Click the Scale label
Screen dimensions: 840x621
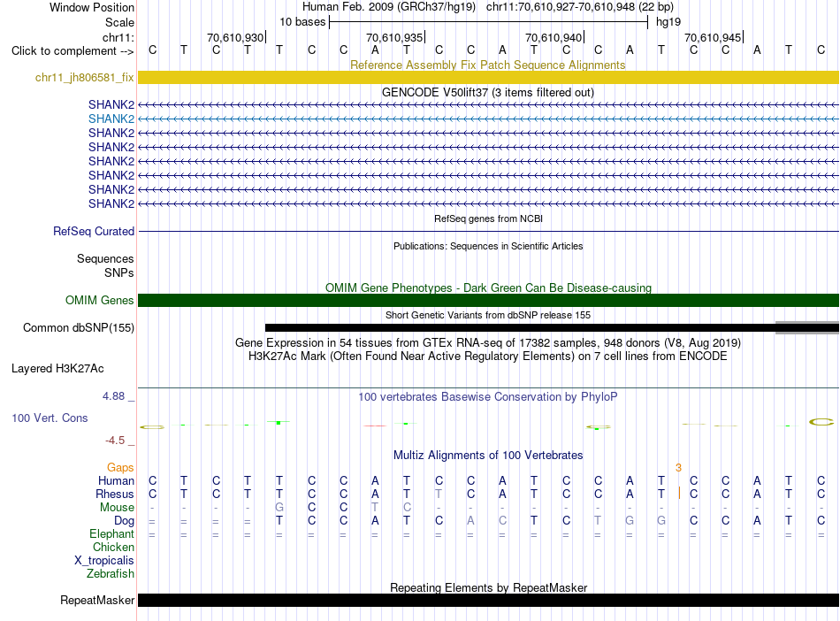[x=119, y=22]
